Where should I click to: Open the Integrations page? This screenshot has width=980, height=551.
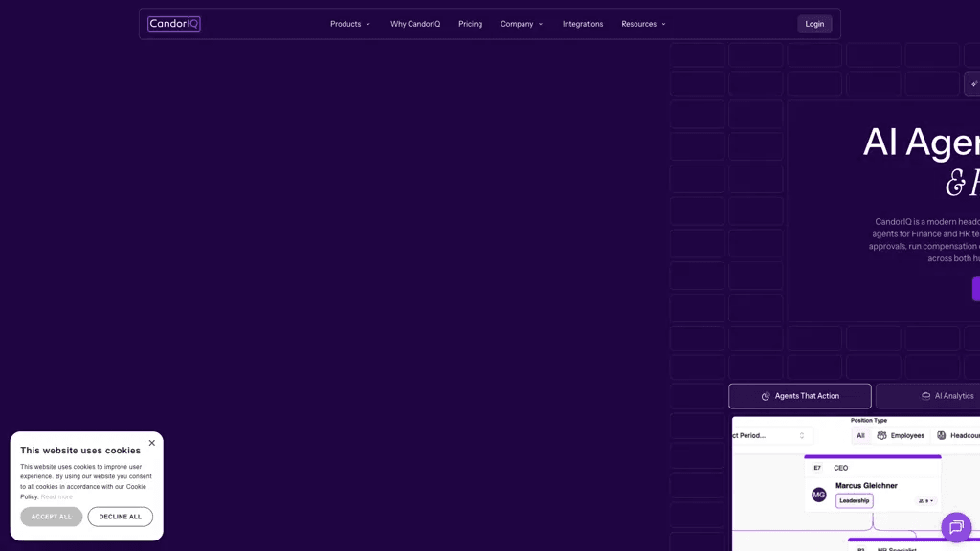[583, 24]
